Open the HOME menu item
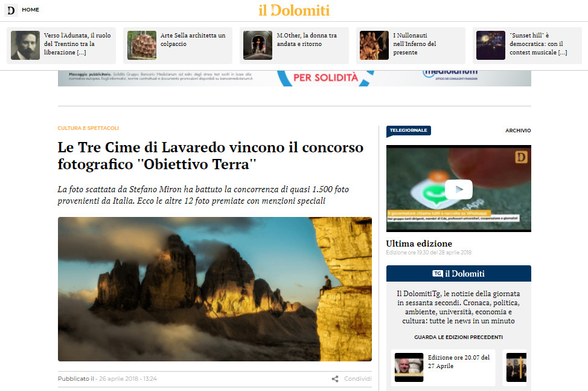Viewport: 588px width, 391px height. tap(30, 10)
